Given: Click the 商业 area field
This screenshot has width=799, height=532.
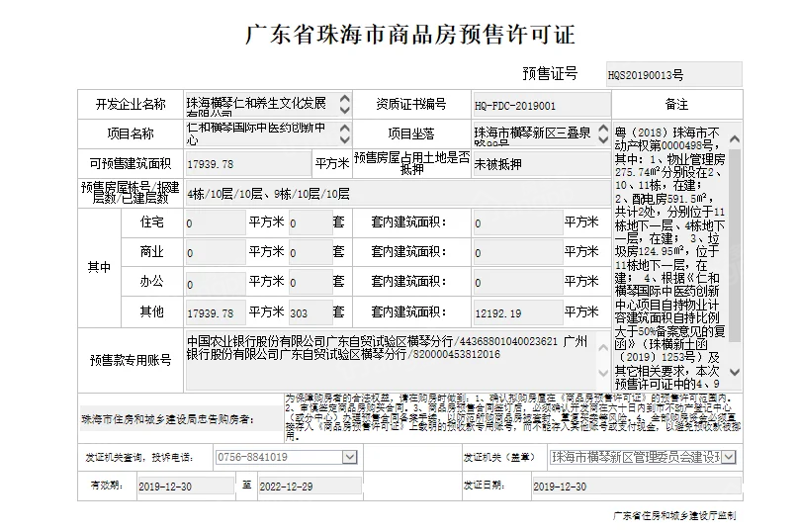Looking at the screenshot, I should 215,252.
